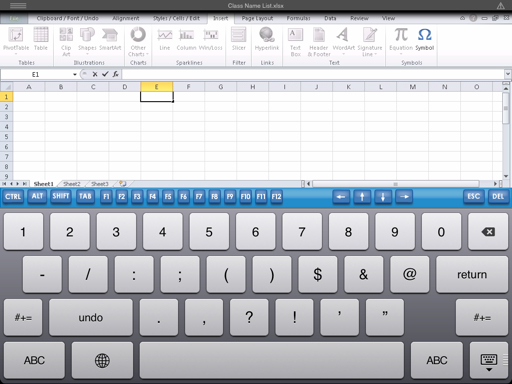Expand the Name Box dropdown arrow
The height and width of the screenshot is (384, 512).
click(75, 74)
